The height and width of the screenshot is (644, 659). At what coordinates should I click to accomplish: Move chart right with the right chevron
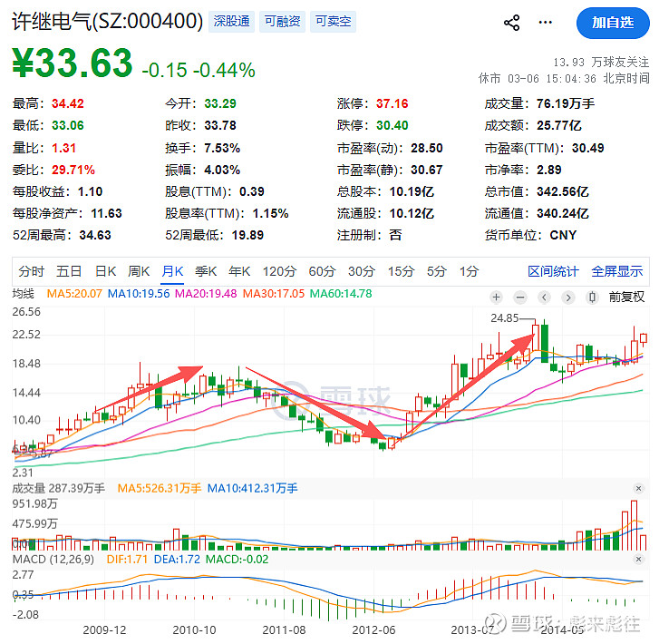(x=568, y=298)
